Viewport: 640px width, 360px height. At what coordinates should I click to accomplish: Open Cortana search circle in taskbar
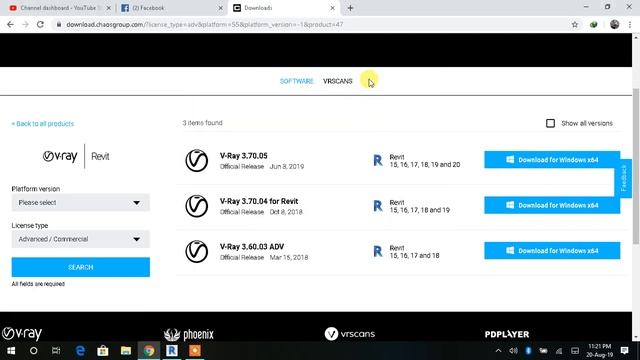point(33,351)
